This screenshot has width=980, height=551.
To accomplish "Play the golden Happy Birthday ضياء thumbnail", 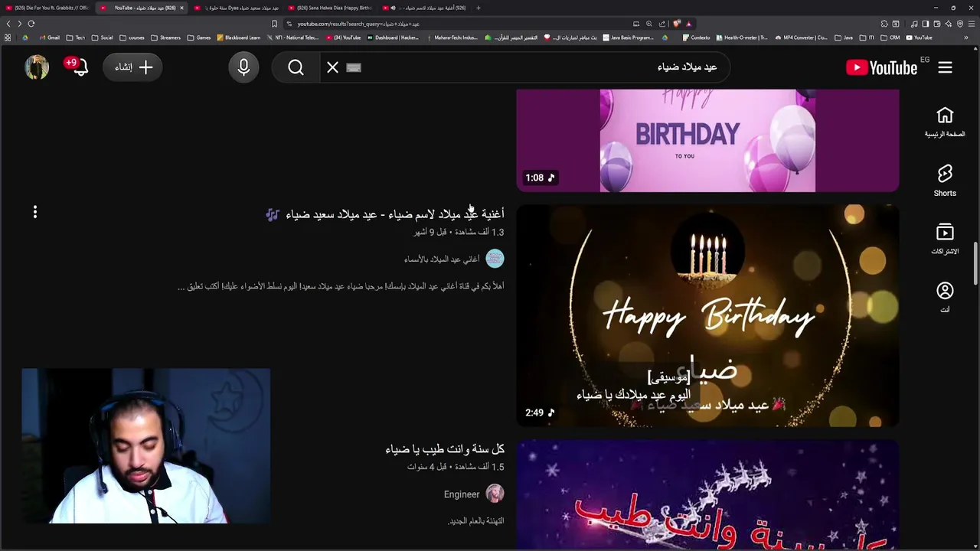I will point(707,315).
